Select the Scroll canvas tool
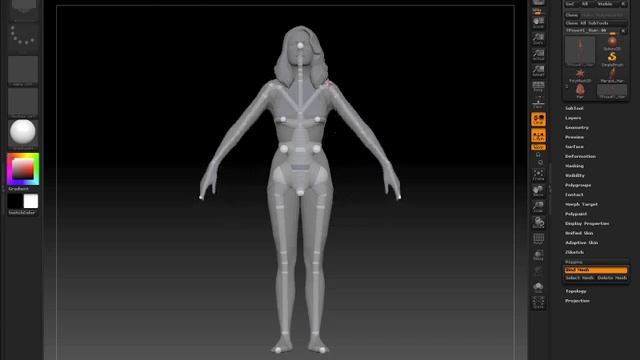 point(538,22)
